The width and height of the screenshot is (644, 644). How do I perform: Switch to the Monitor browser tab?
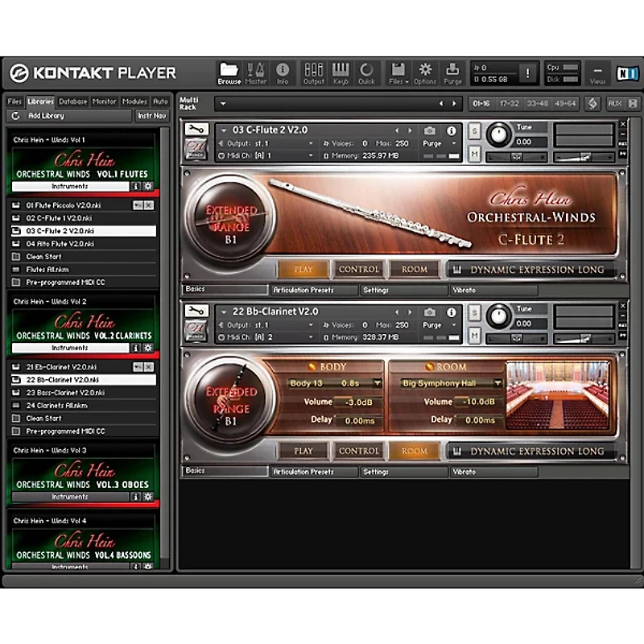104,101
